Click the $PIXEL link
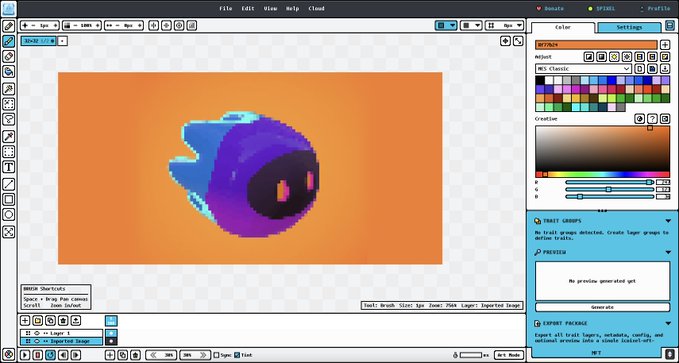Screen dimensions: 679x363 [x=602, y=8]
